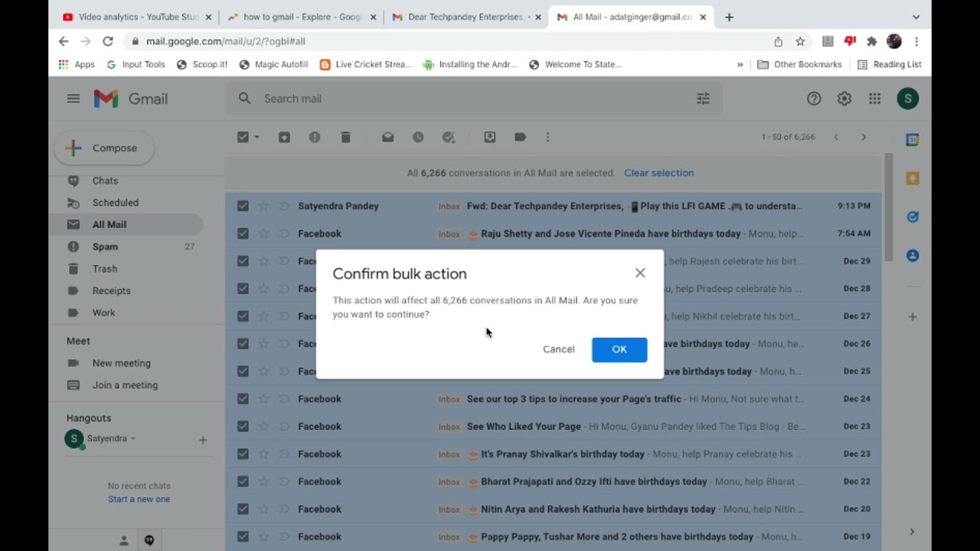Open Google Keep side panel icon

tap(913, 178)
